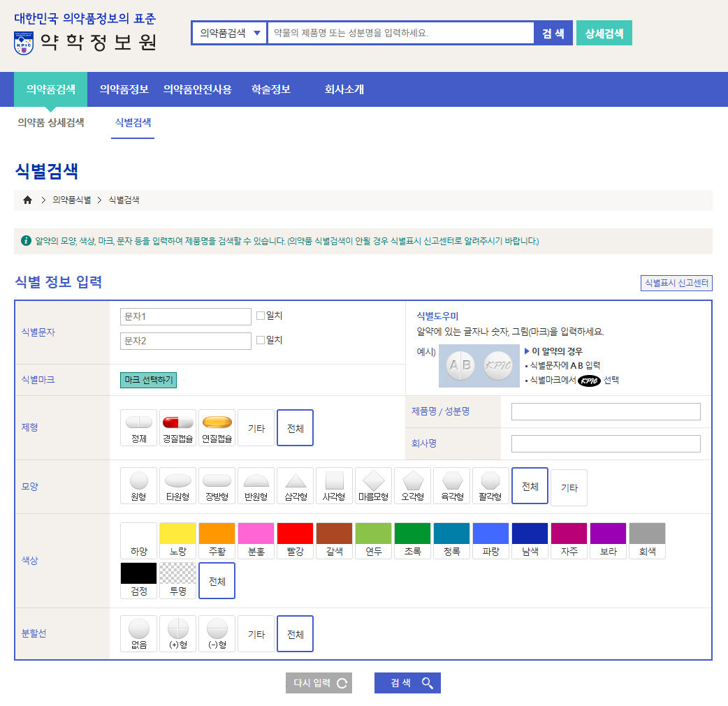Select the 삼각형 triangle shape icon
The height and width of the screenshot is (706, 728).
(x=295, y=487)
